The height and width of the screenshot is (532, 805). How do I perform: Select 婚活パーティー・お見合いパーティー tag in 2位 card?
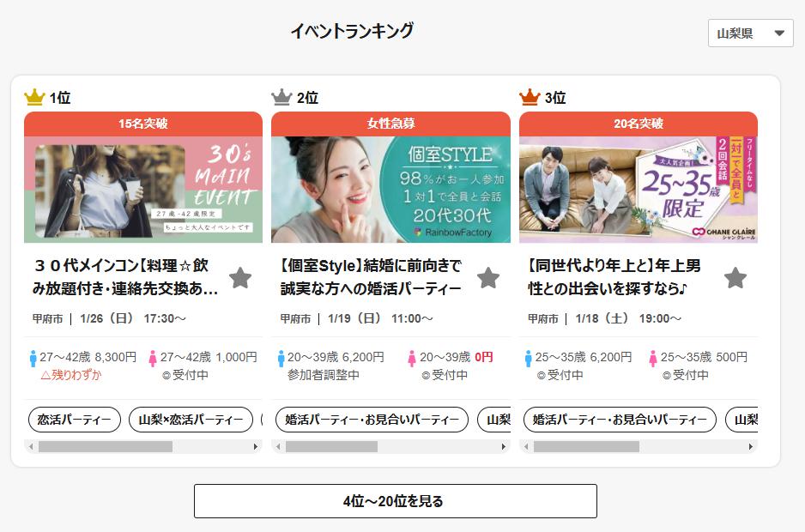pos(372,420)
